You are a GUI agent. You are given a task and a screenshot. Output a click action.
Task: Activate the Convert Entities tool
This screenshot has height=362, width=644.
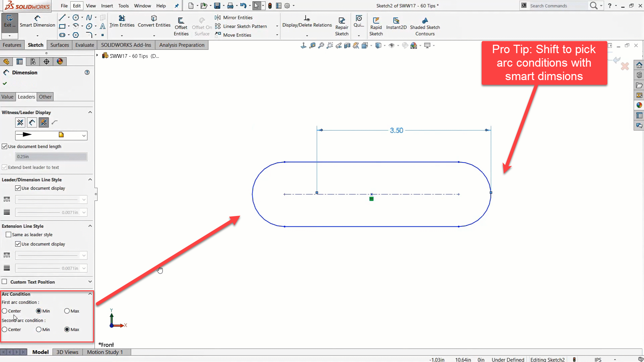[x=154, y=21]
